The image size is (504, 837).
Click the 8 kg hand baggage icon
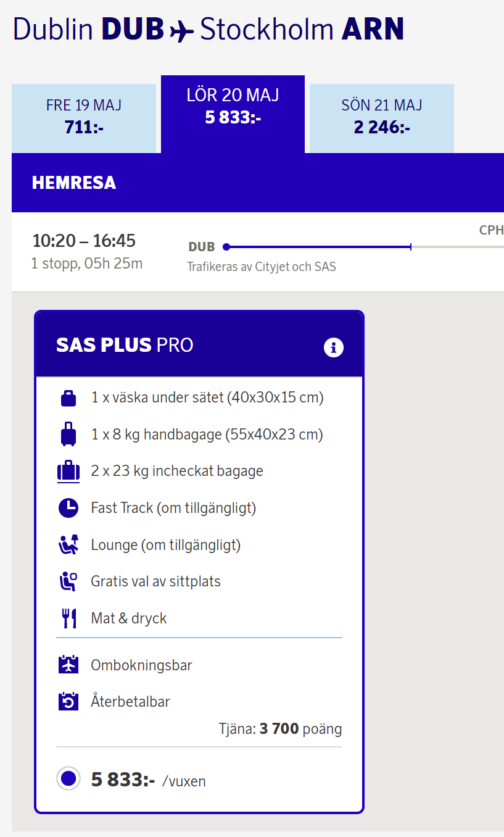(68, 435)
